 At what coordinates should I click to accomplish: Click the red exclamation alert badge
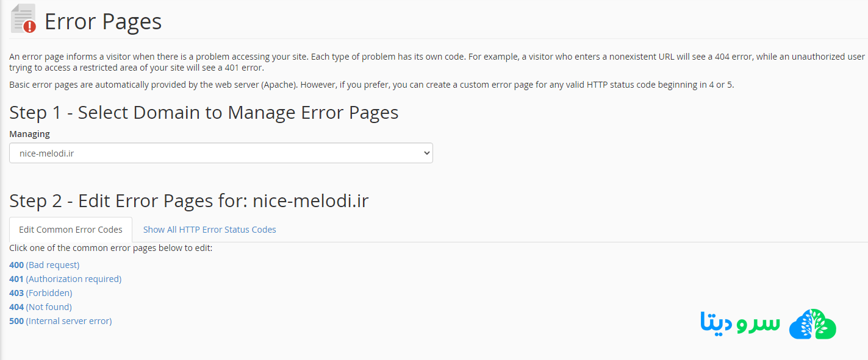point(29,26)
